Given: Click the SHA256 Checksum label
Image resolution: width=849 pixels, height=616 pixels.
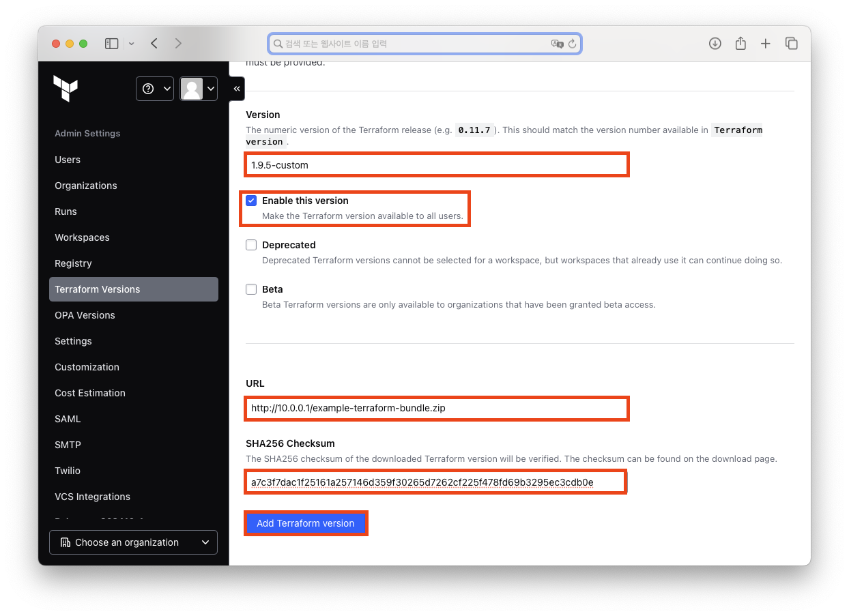Looking at the screenshot, I should (290, 443).
